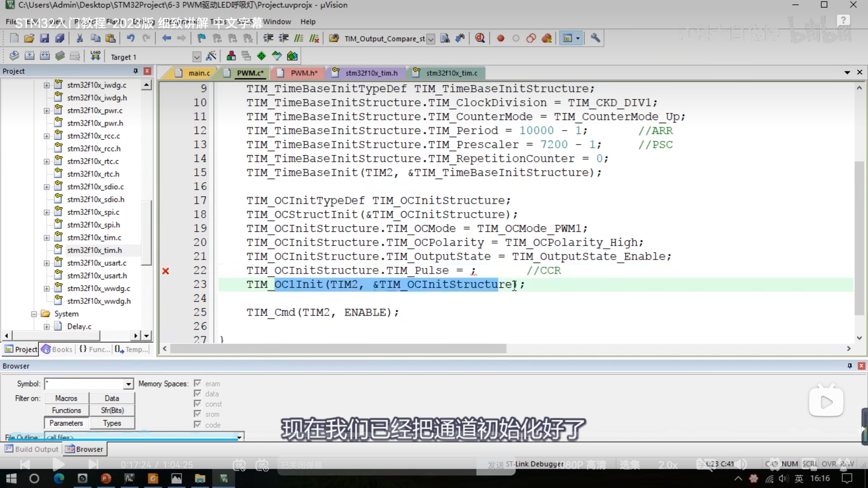Screen dimensions: 868x488
Task: Click the Macros filter button
Action: (x=66, y=398)
